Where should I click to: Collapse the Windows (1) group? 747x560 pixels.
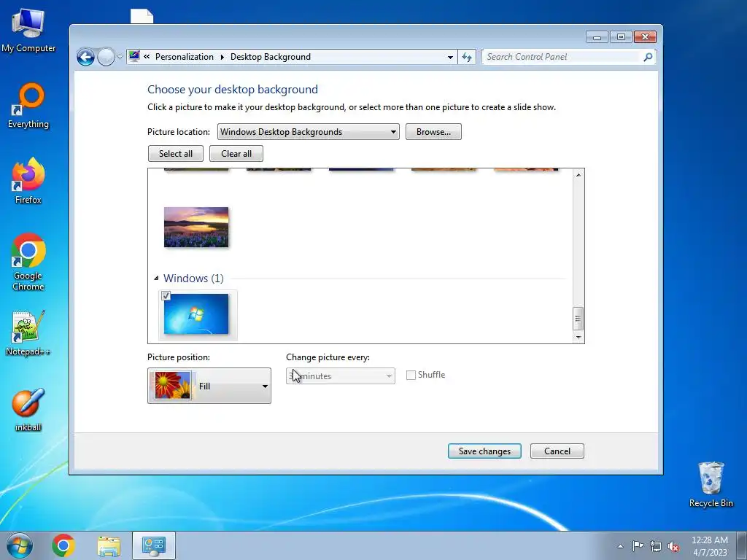point(156,278)
